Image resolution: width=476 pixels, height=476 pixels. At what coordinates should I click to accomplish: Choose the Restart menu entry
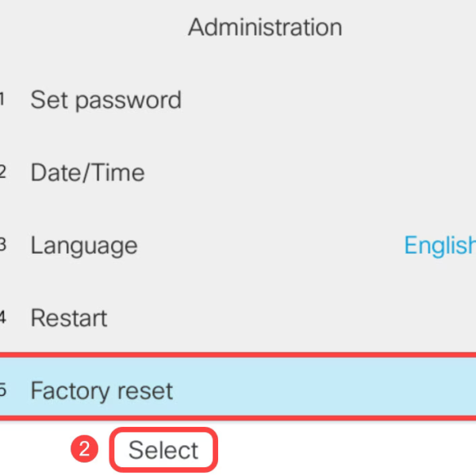(68, 318)
